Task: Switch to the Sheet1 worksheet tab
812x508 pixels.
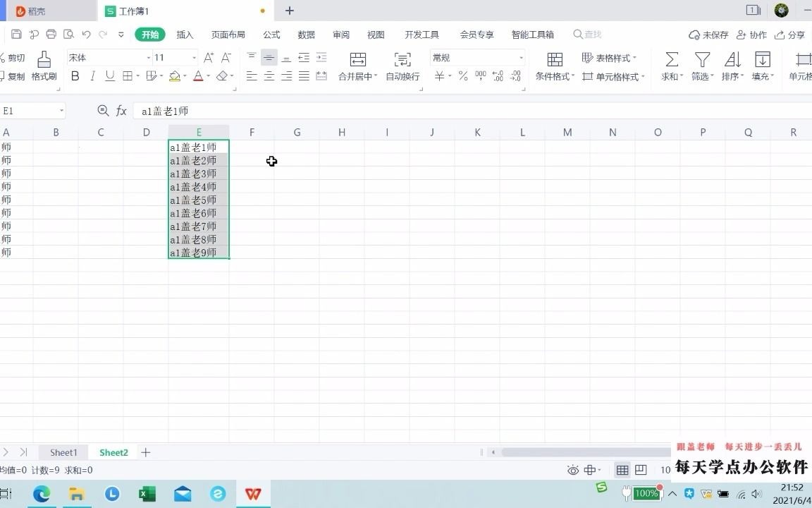Action: pyautogui.click(x=63, y=452)
